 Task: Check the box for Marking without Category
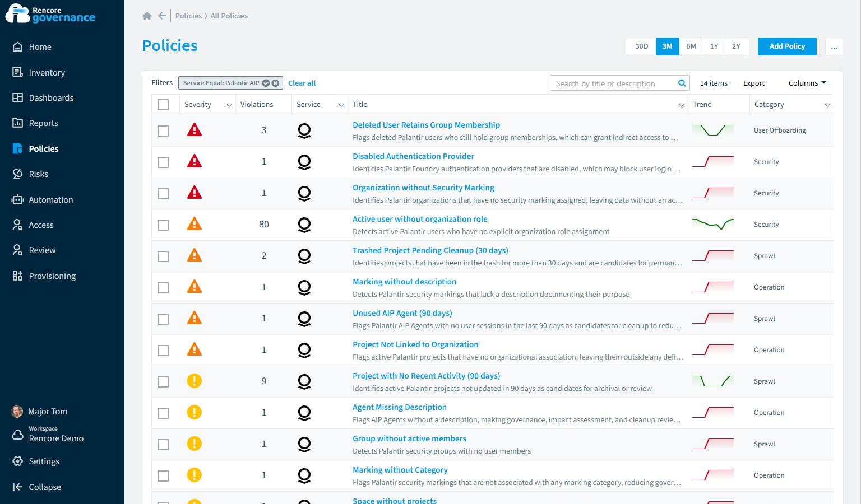163,476
